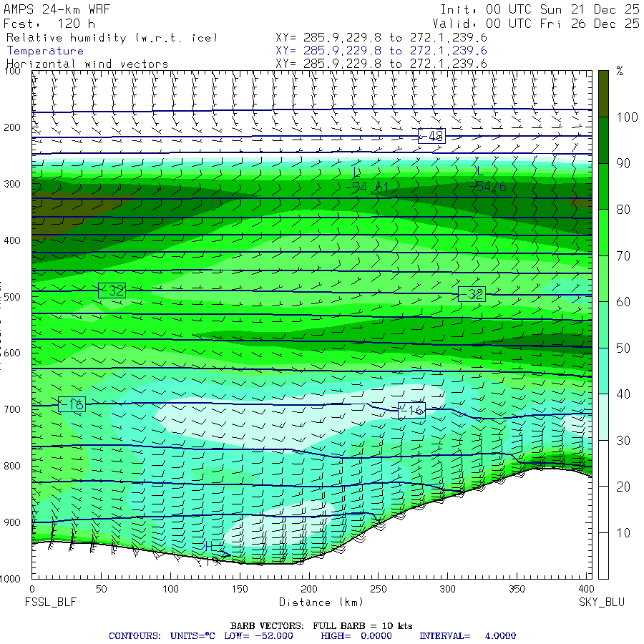Click the 'Fcst: 120 h' forecast hour text

click(49, 24)
